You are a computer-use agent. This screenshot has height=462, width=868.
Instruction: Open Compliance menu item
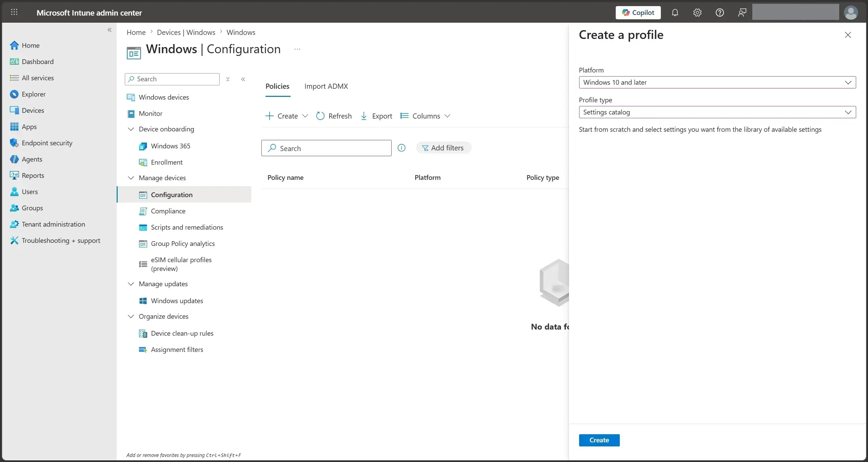coord(168,211)
